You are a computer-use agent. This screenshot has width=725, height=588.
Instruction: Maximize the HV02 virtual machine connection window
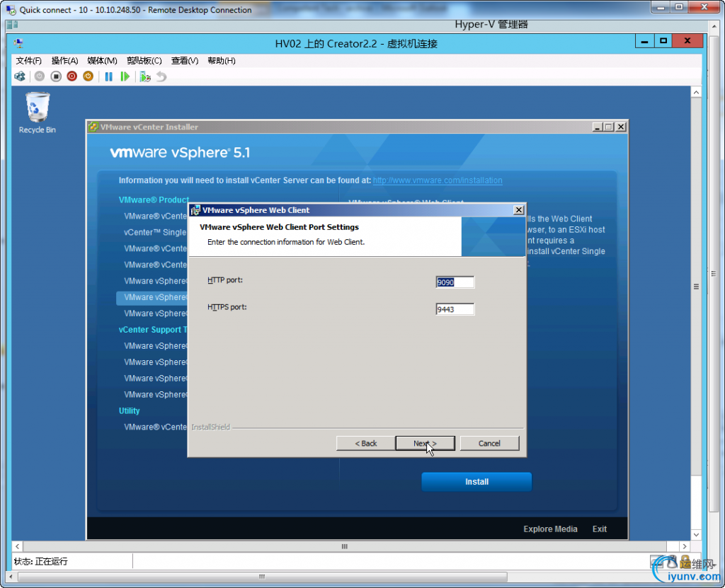coord(663,41)
